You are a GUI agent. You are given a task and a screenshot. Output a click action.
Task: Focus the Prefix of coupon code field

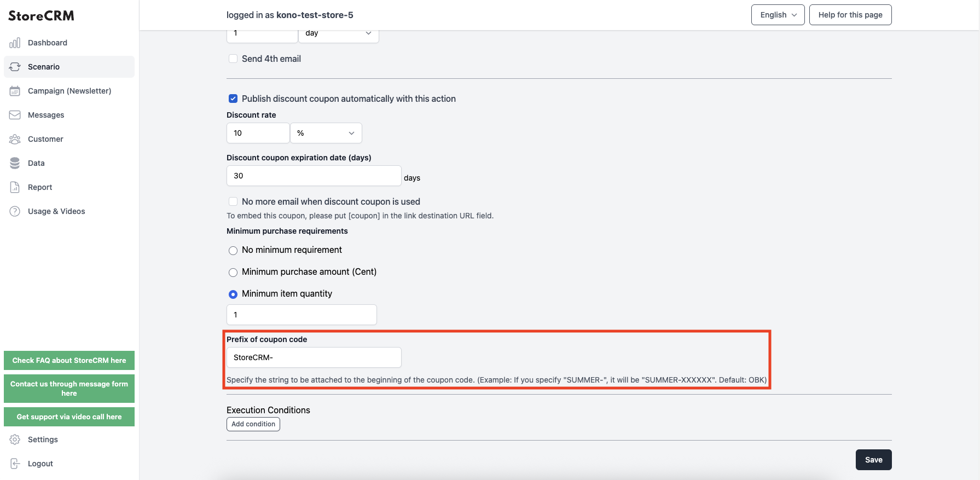pos(314,357)
